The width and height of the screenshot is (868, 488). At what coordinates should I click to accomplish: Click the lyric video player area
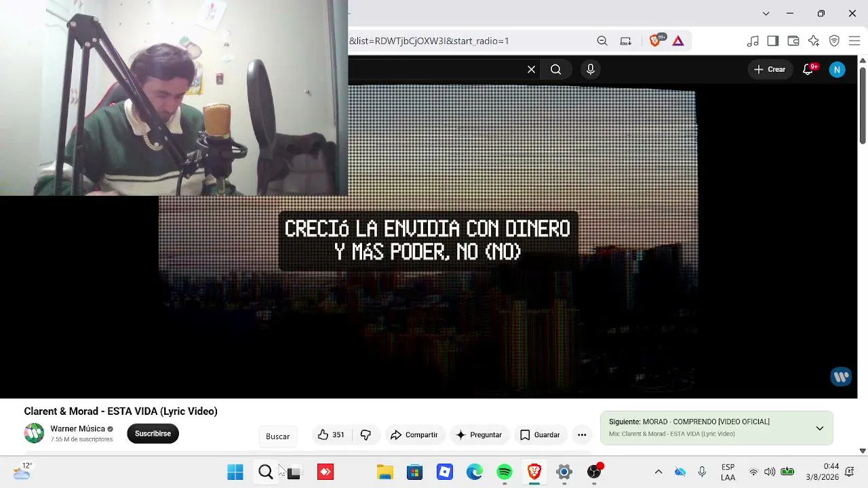coord(427,241)
